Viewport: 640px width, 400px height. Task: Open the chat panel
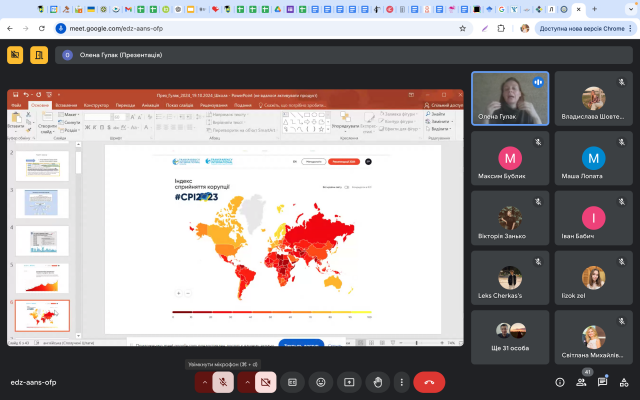click(603, 382)
